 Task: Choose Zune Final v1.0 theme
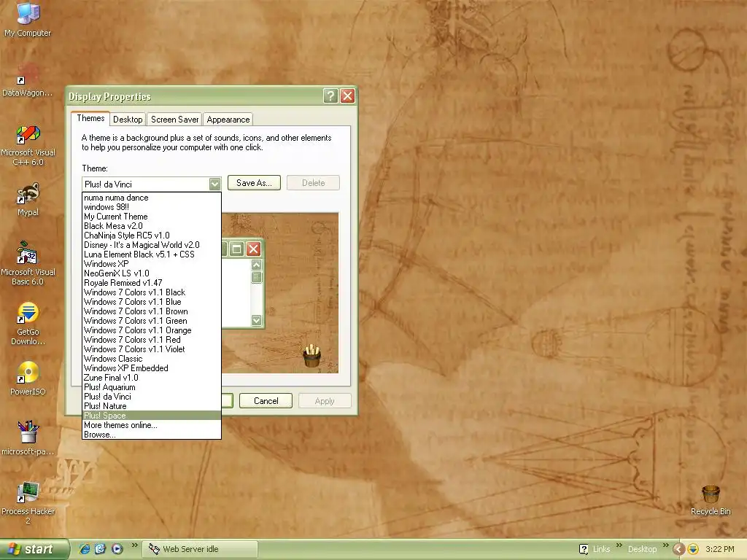(x=152, y=378)
